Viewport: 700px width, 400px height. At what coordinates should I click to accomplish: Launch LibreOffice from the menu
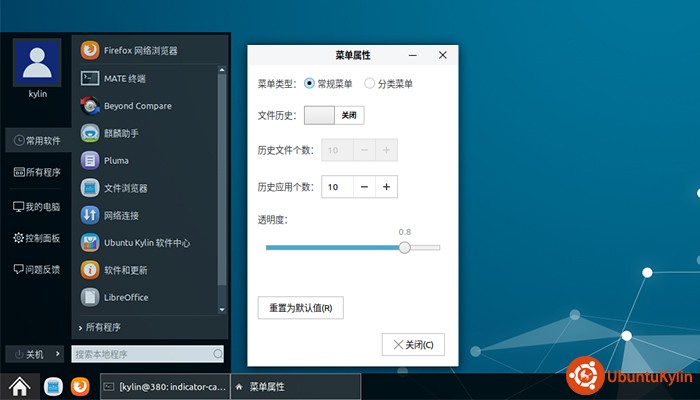pyautogui.click(x=126, y=297)
